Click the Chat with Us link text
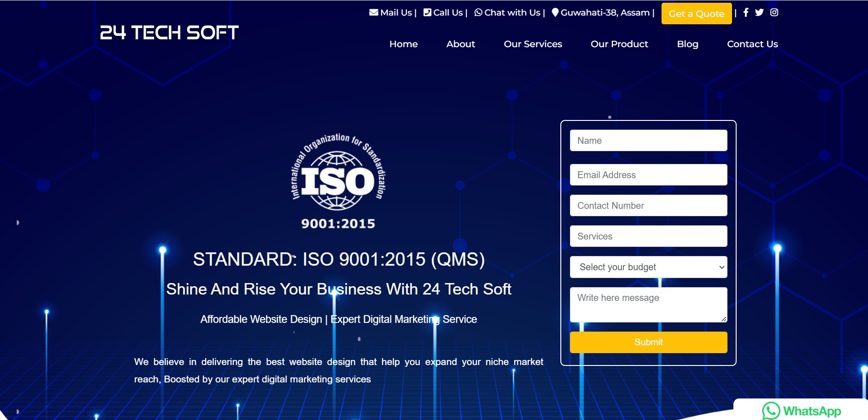This screenshot has width=868, height=420. pyautogui.click(x=512, y=12)
